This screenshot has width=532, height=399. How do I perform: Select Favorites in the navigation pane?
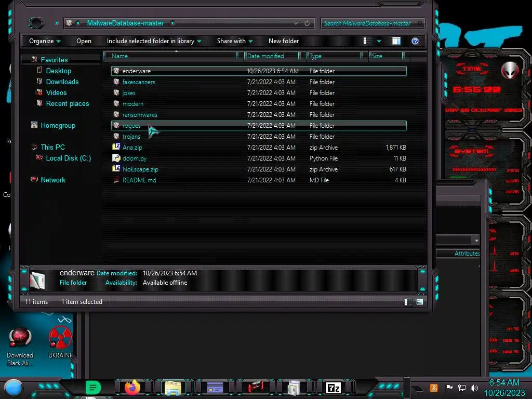[54, 60]
